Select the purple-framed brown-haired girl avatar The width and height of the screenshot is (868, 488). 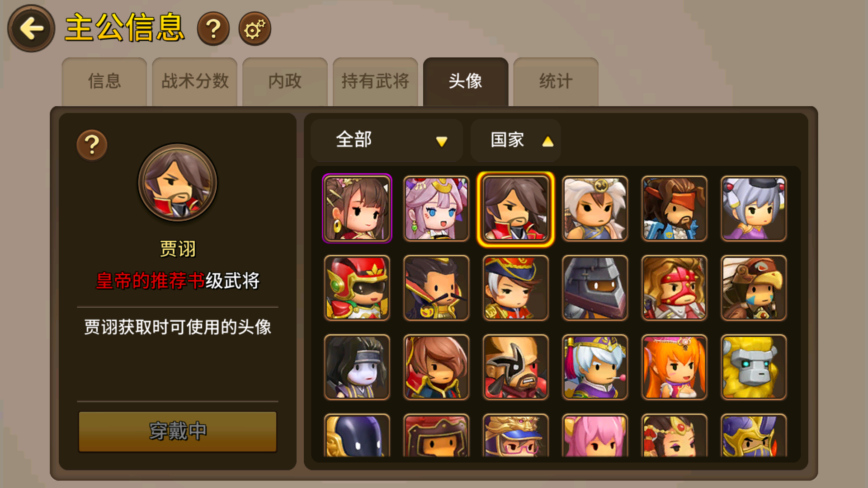(x=357, y=208)
